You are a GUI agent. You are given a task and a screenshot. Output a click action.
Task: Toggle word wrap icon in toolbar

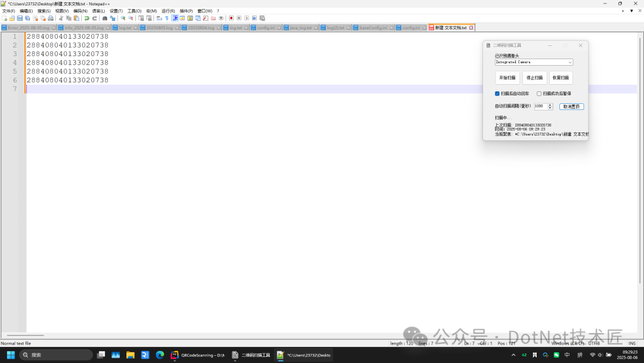[x=159, y=19]
